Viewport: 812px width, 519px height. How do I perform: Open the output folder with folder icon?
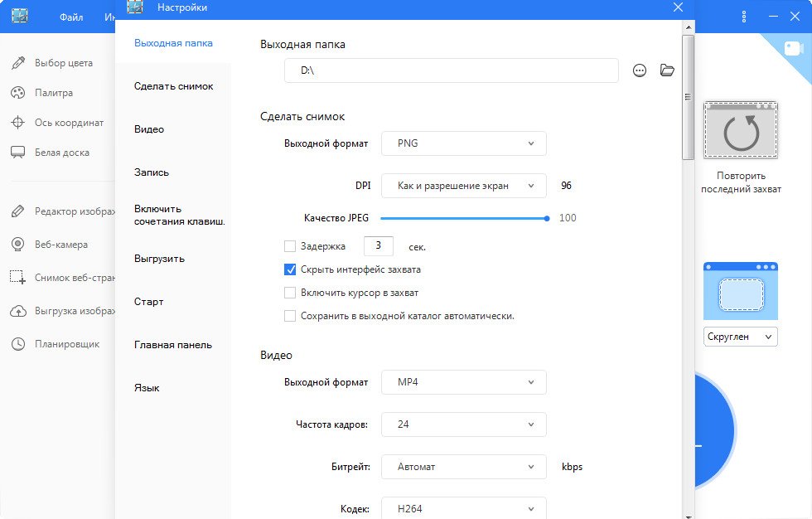tap(667, 70)
